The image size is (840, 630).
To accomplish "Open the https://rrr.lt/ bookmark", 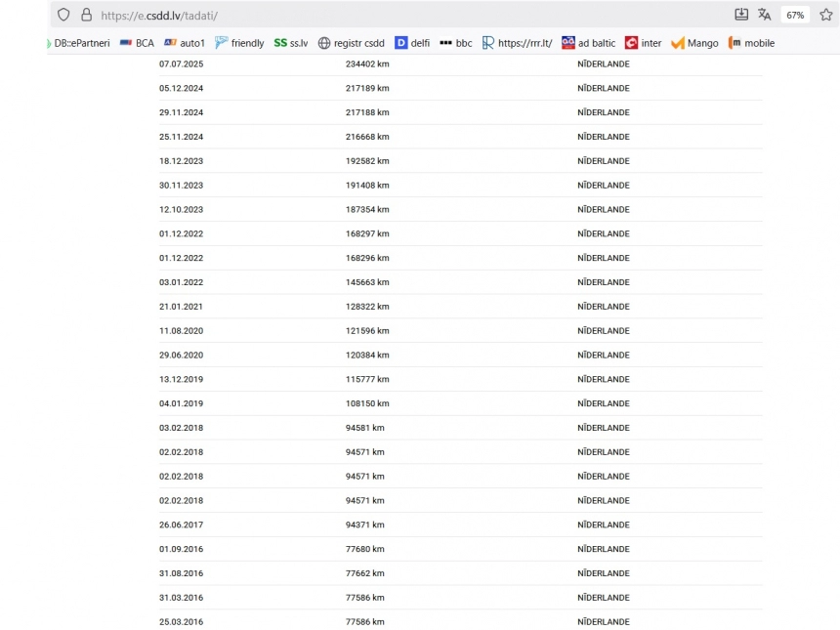I will (517, 43).
